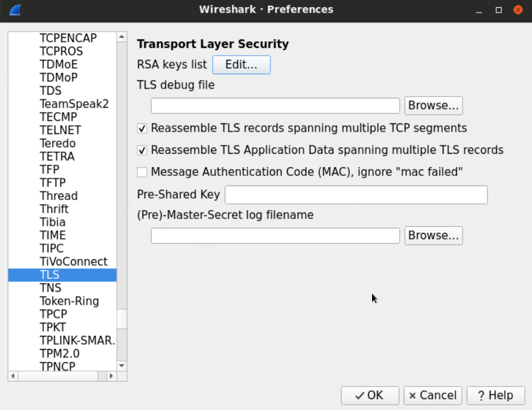This screenshot has width=532, height=410.
Task: Open the TELNET protocol preferences
Action: pyautogui.click(x=60, y=130)
